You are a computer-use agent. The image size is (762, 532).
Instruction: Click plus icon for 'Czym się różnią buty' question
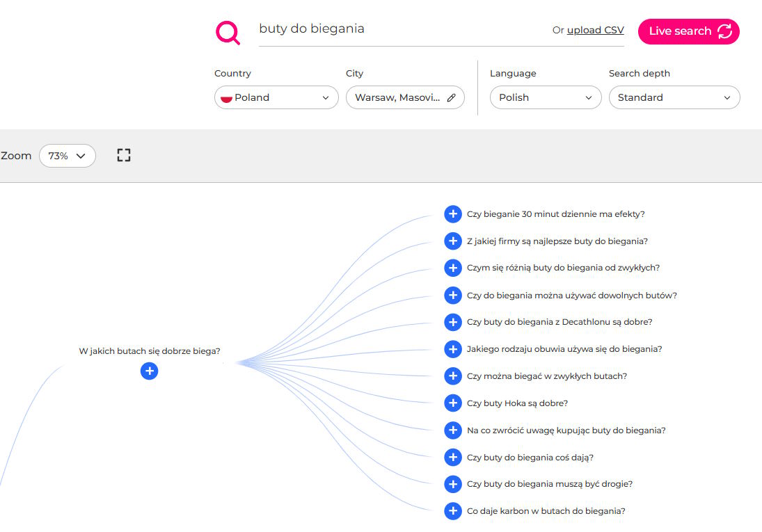453,268
